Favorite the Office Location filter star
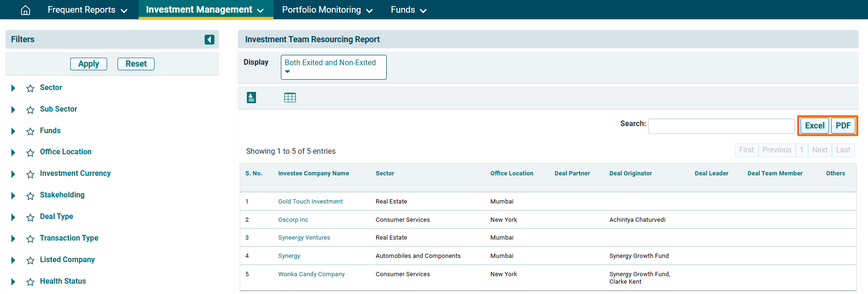This screenshot has width=868, height=294. [x=30, y=152]
